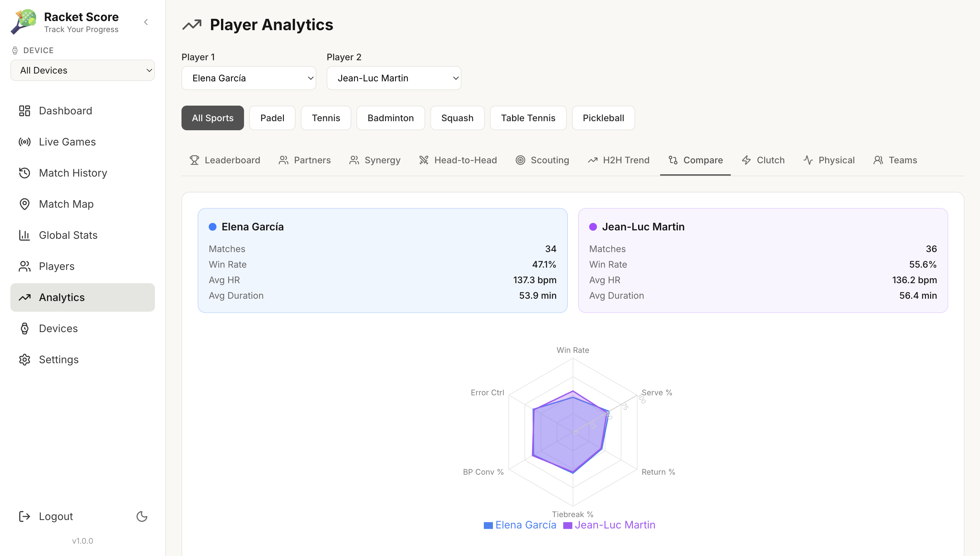Click the Match Map pin icon
Image resolution: width=980 pixels, height=556 pixels.
point(24,204)
